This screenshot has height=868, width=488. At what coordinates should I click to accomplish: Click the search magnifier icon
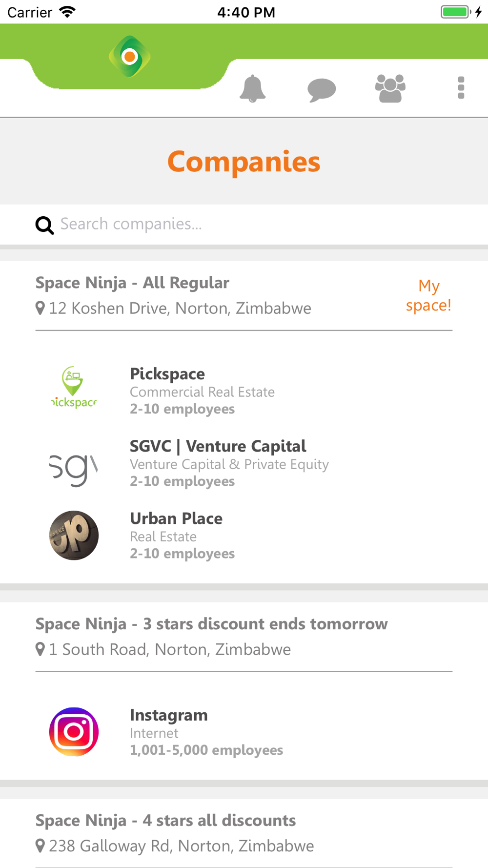coord(44,225)
